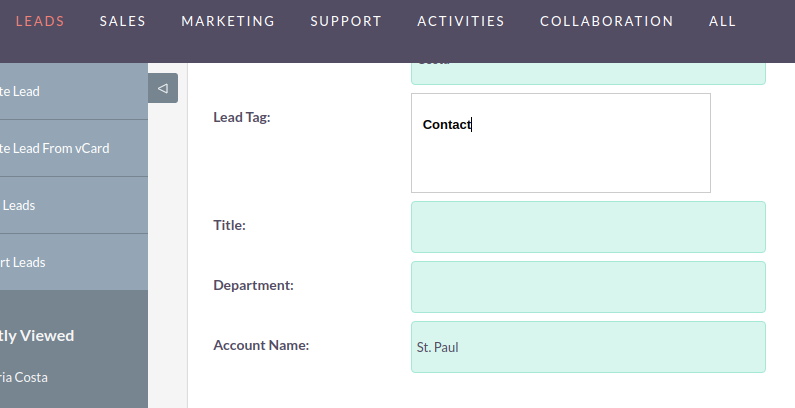Select the Department: label
The height and width of the screenshot is (408, 795).
(x=254, y=285)
